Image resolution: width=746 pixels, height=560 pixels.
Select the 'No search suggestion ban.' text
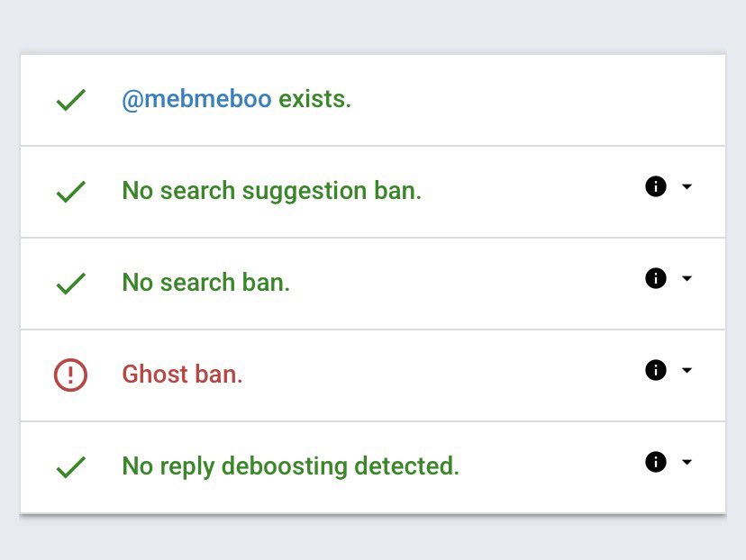[271, 192]
